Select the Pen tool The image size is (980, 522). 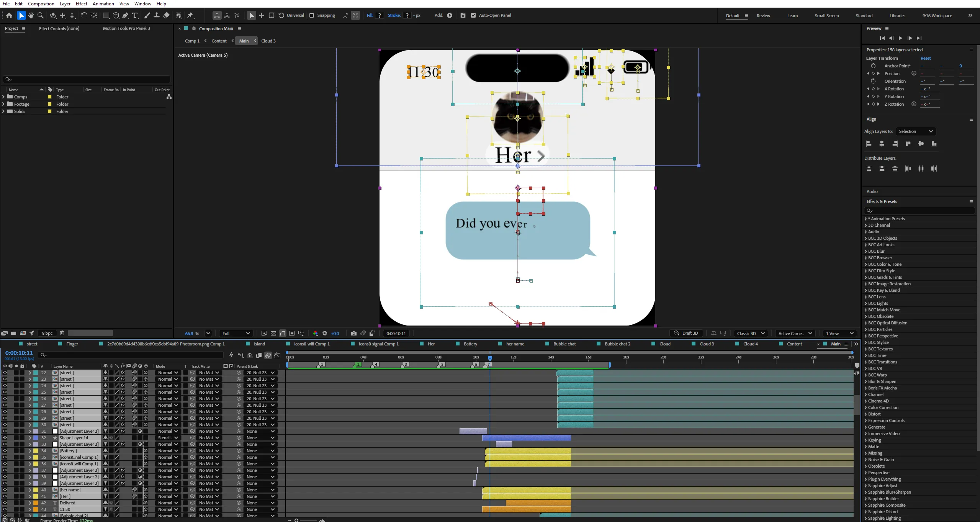[x=125, y=15]
